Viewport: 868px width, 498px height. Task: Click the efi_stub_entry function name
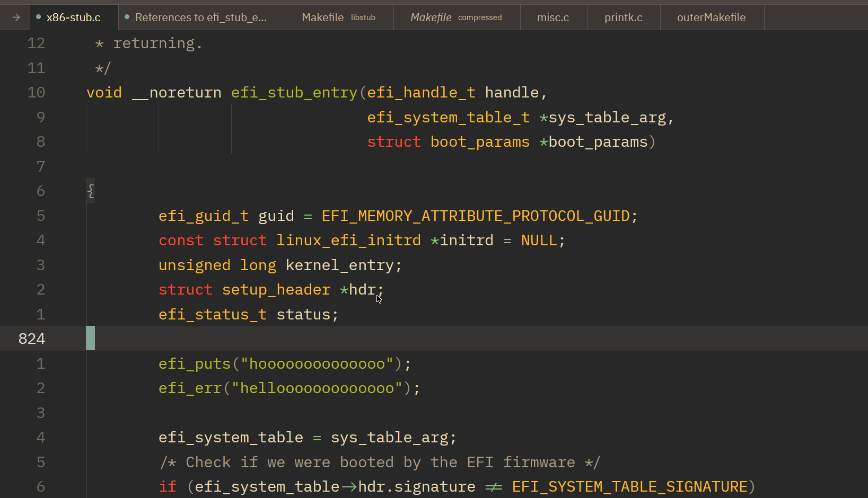294,93
